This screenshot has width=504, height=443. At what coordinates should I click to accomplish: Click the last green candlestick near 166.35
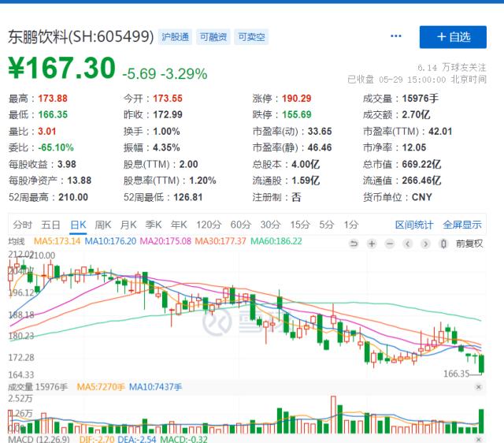click(481, 363)
